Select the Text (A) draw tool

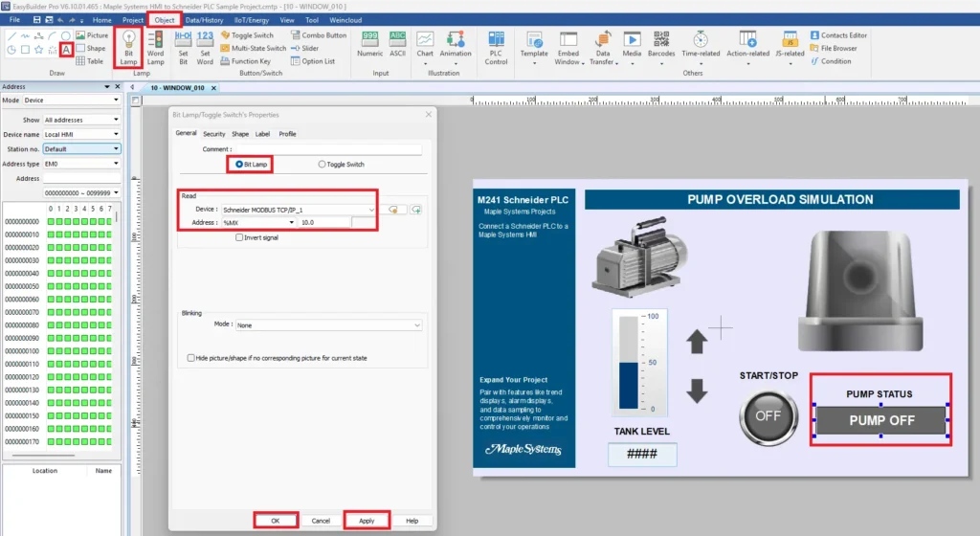(x=66, y=50)
